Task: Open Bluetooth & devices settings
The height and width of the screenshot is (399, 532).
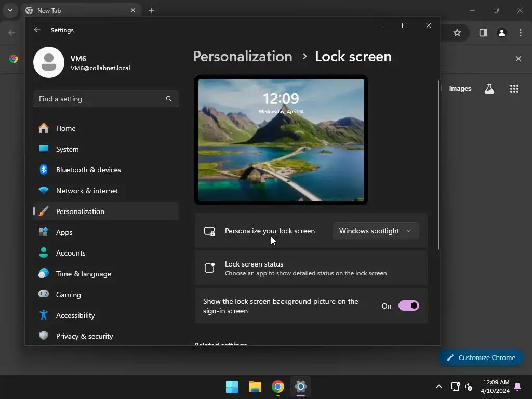Action: click(106, 170)
